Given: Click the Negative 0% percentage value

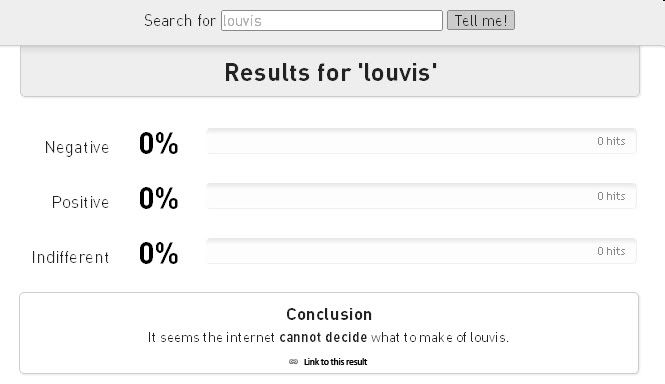Looking at the screenshot, I should (159, 143).
